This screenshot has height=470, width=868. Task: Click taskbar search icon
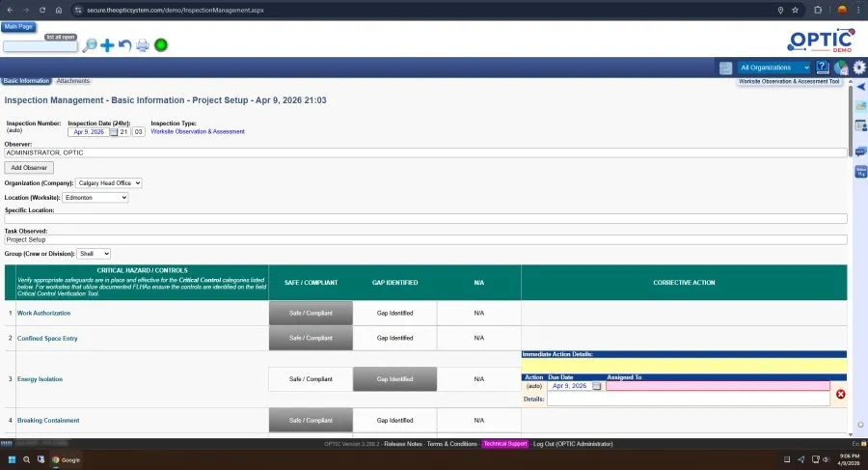click(27, 459)
